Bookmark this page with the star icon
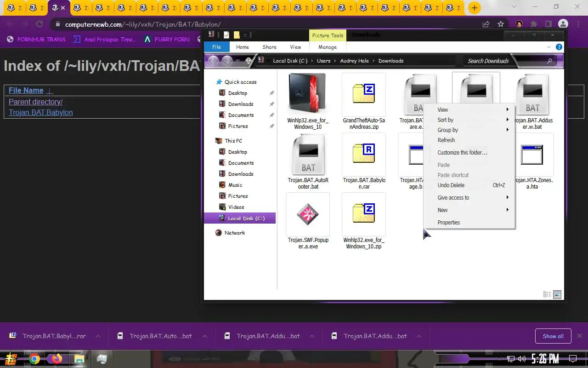588x368 pixels. click(x=501, y=24)
